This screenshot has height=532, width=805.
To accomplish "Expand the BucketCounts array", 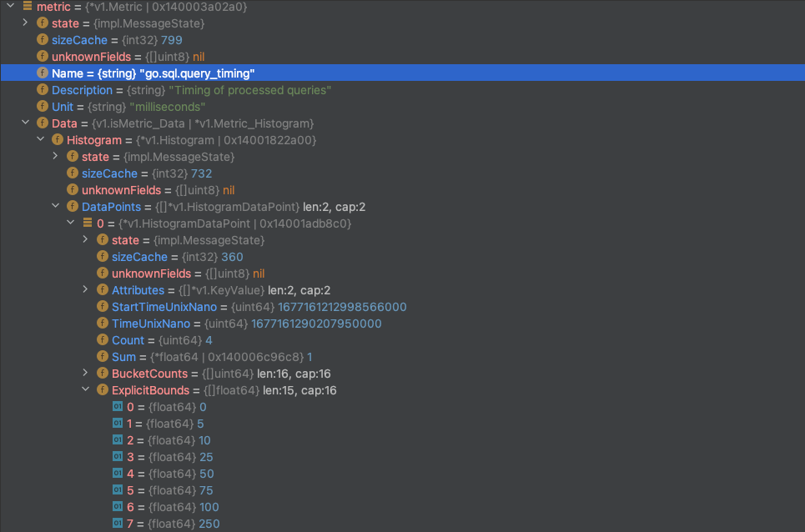I will [85, 374].
